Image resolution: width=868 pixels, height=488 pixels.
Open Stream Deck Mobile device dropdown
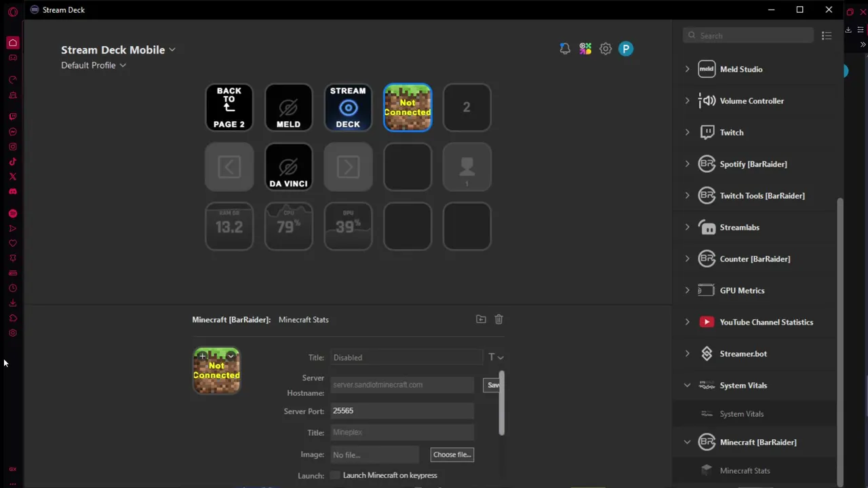(x=118, y=50)
